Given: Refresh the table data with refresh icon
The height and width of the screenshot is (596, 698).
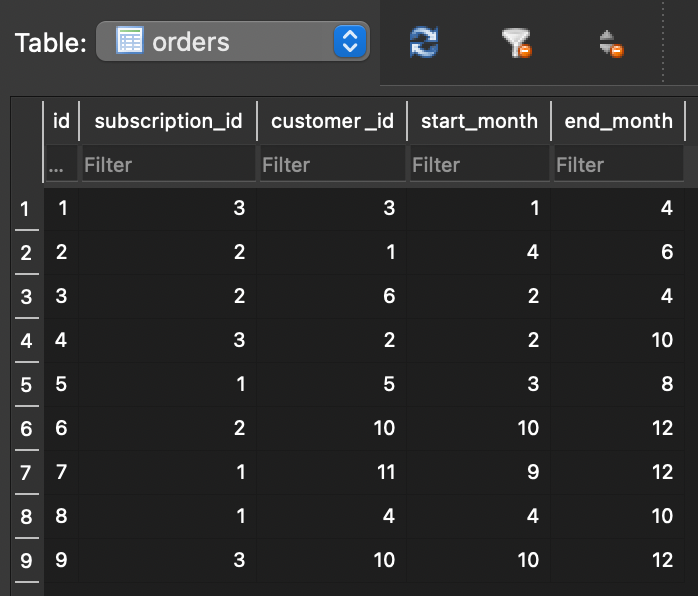Looking at the screenshot, I should tap(424, 42).
